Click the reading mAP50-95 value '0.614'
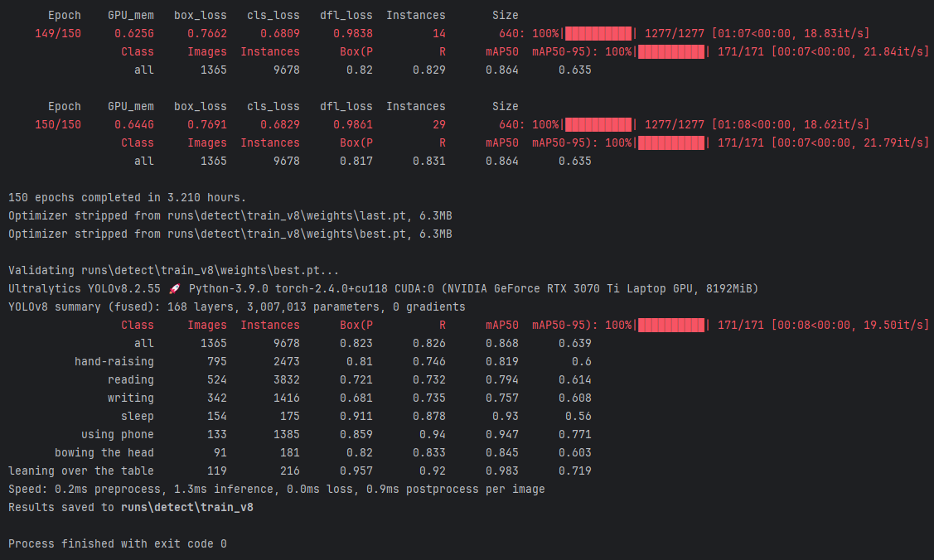934x560 pixels. click(575, 379)
